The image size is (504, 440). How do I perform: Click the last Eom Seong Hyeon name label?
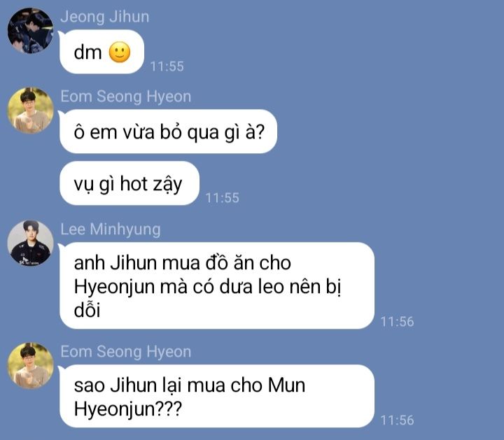tap(126, 351)
